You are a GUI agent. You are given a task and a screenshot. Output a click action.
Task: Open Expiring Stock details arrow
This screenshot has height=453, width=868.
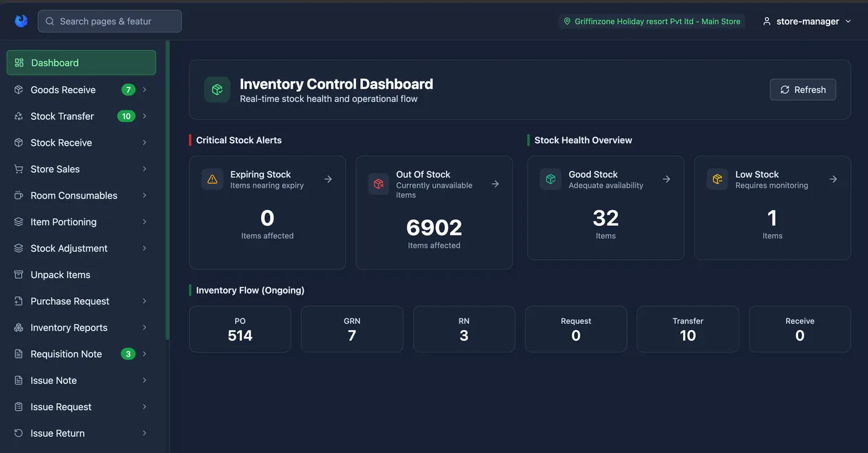pyautogui.click(x=329, y=179)
